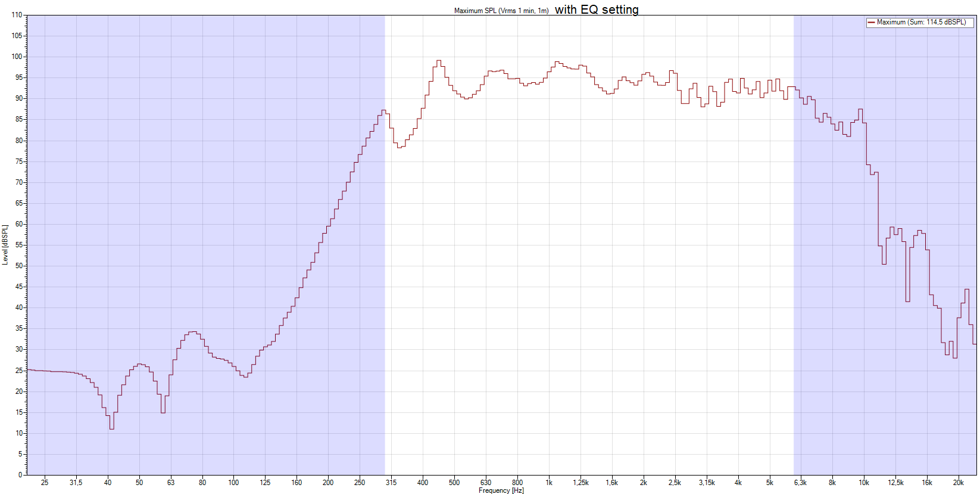Click the curve dip near 40 Hz

(x=111, y=428)
